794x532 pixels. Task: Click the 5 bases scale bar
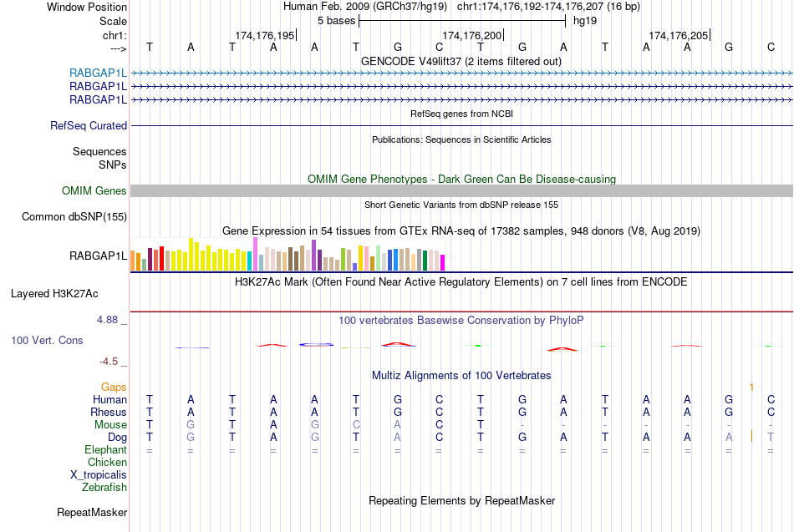pyautogui.click(x=462, y=21)
